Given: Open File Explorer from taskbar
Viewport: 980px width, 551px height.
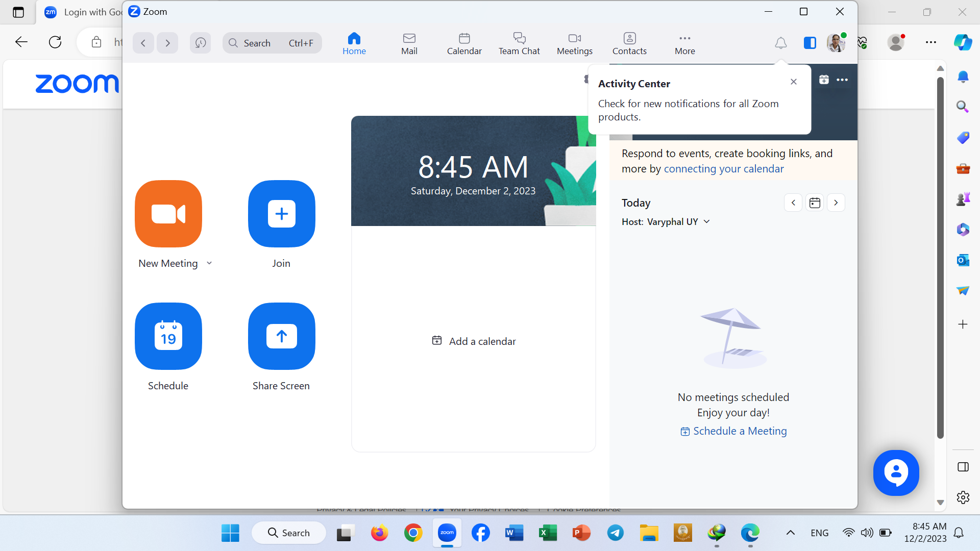Looking at the screenshot, I should click(x=649, y=533).
